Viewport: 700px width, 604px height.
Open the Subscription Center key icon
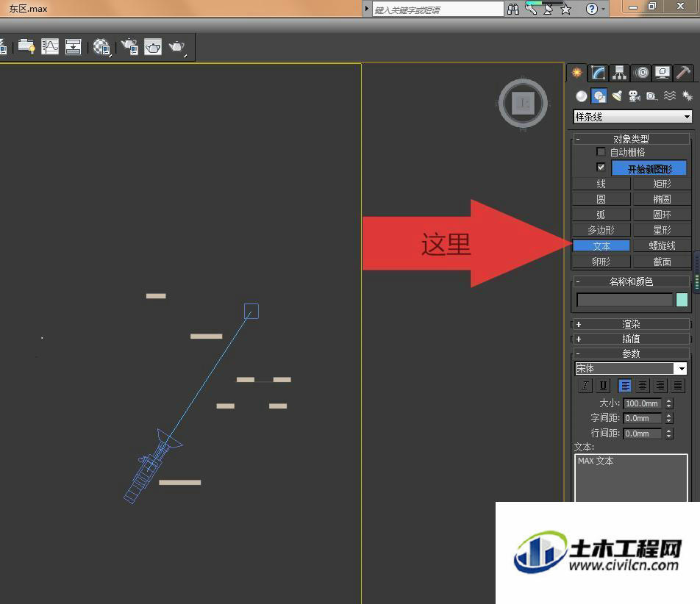coord(531,9)
